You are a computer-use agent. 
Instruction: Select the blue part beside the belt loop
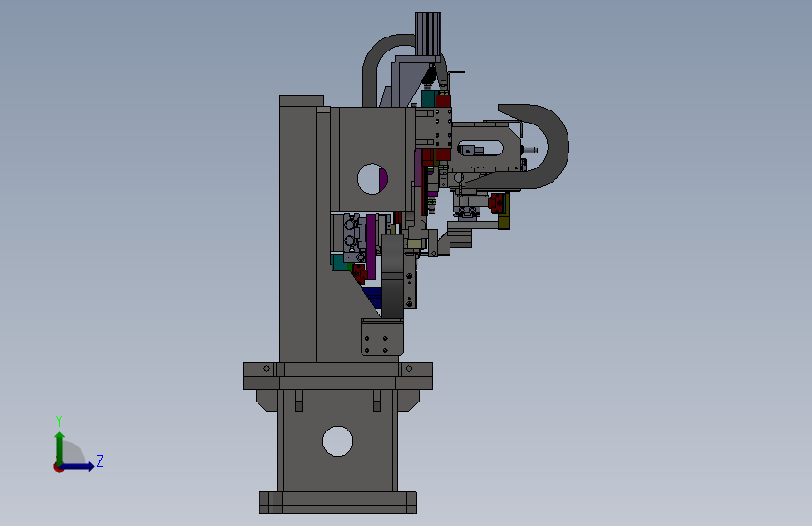374,298
